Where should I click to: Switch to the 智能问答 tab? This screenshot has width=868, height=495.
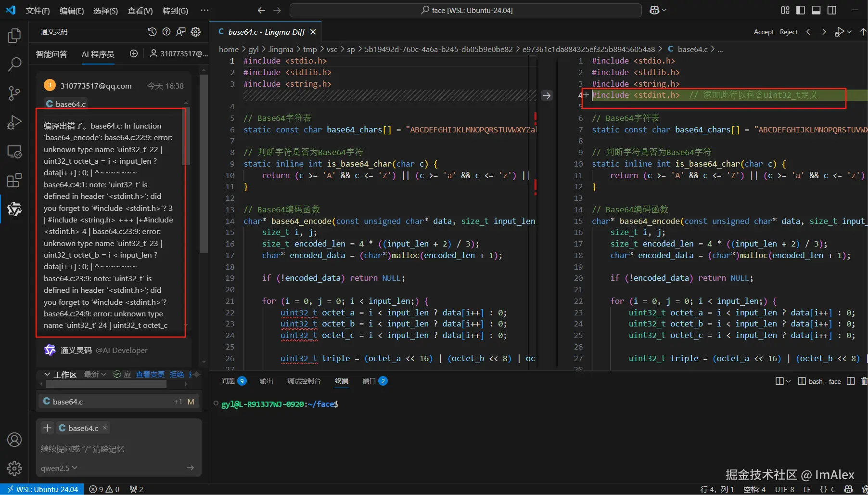tap(51, 54)
